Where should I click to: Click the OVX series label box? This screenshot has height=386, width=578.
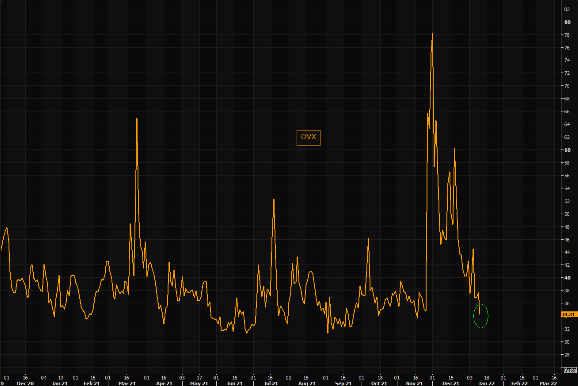coord(309,138)
